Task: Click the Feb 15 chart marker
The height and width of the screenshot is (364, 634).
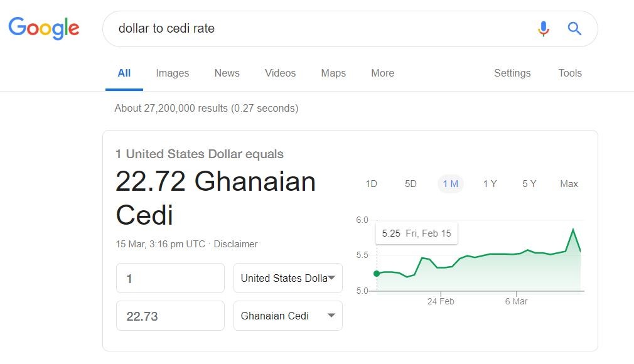Action: tap(377, 273)
